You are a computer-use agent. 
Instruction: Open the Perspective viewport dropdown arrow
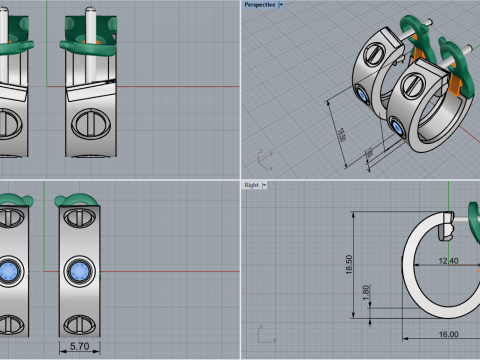[281, 5]
